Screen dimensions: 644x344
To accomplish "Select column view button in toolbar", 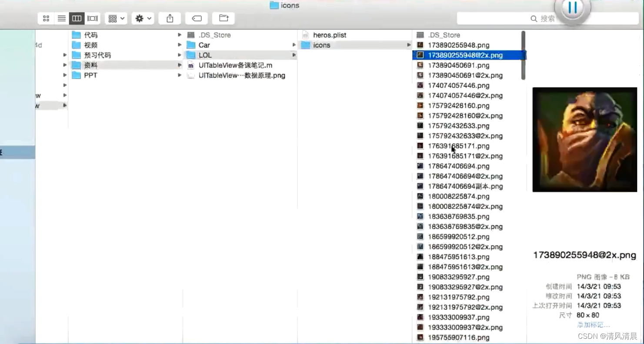I will 77,18.
